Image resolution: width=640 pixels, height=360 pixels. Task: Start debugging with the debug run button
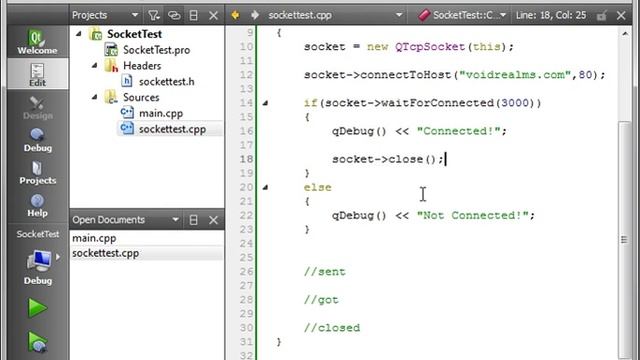[37, 342]
